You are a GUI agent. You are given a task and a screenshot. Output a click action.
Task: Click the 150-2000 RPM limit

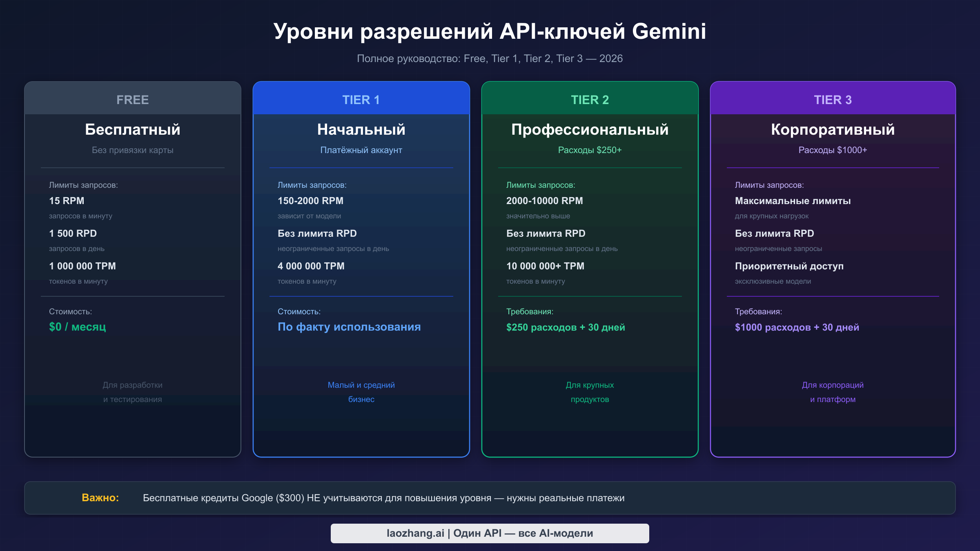tap(310, 201)
